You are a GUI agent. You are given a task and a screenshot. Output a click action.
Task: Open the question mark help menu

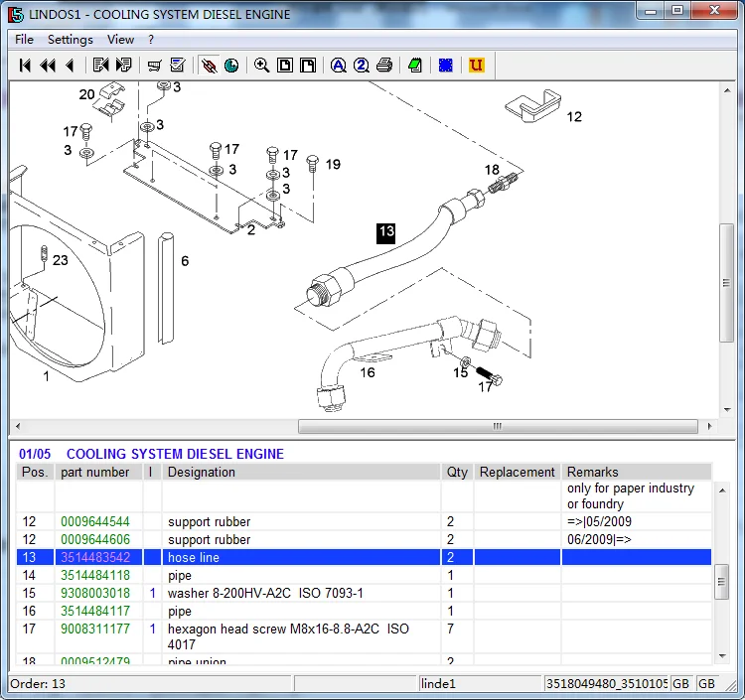click(151, 40)
